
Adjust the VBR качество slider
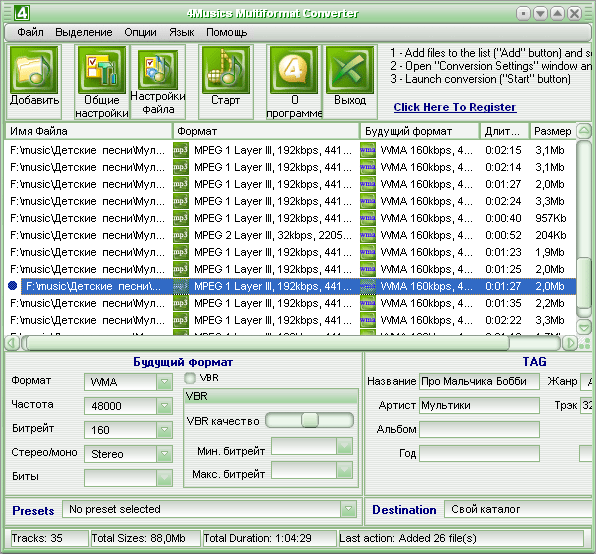point(310,420)
